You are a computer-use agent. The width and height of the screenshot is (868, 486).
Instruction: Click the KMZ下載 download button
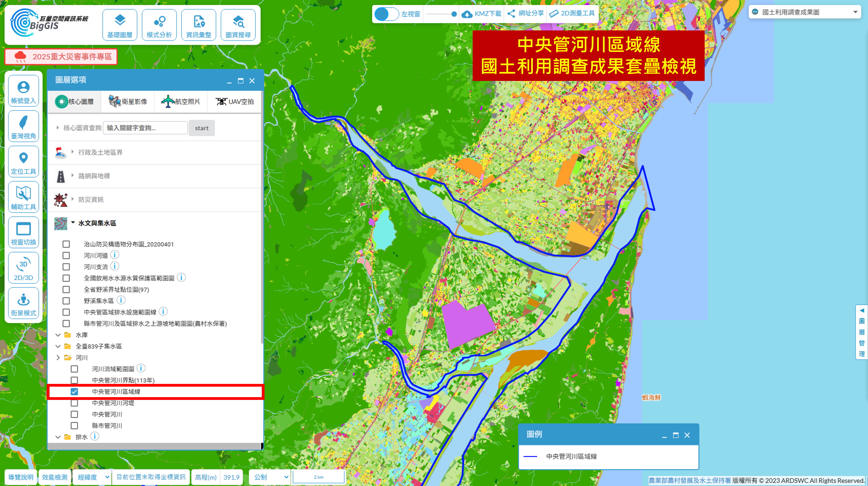482,14
